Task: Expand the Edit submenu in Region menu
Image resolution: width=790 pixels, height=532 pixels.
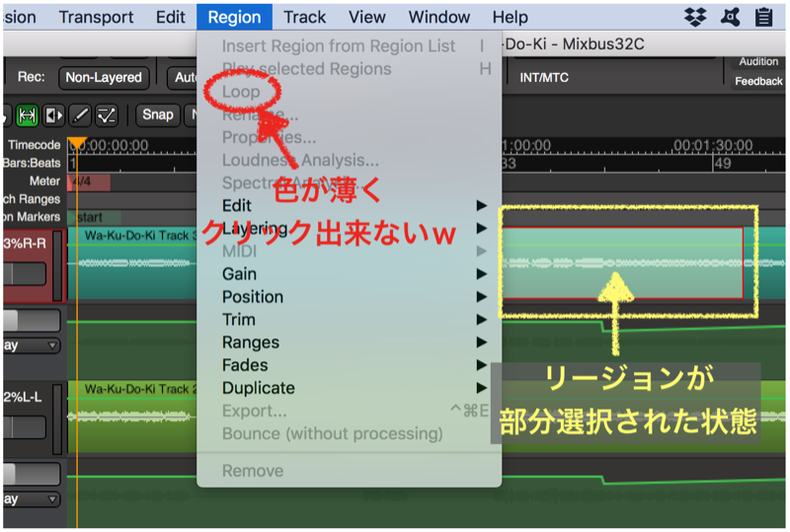Action: tap(349, 205)
